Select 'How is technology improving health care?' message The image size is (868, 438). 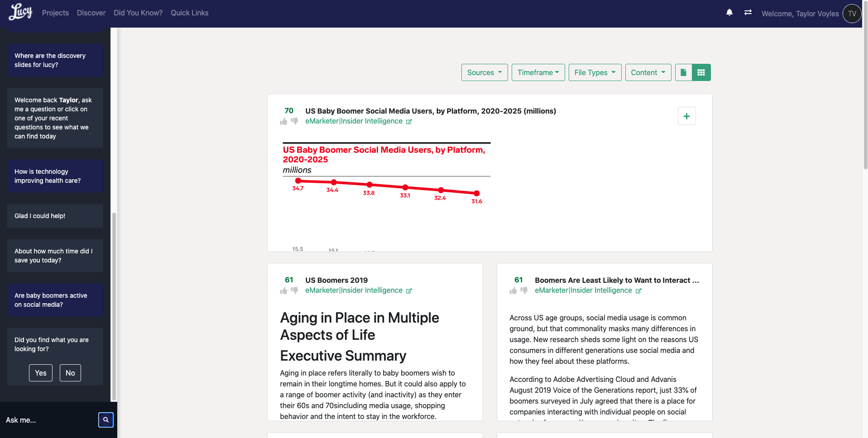[x=55, y=176]
